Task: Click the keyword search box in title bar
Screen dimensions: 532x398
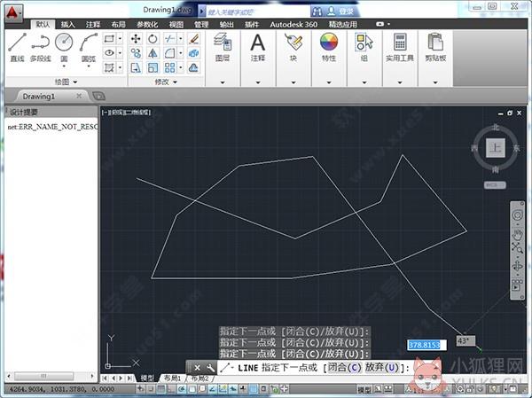Action: click(258, 12)
